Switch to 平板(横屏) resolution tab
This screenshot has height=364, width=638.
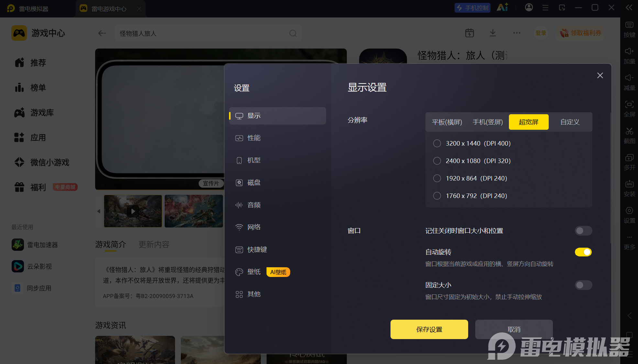point(447,122)
